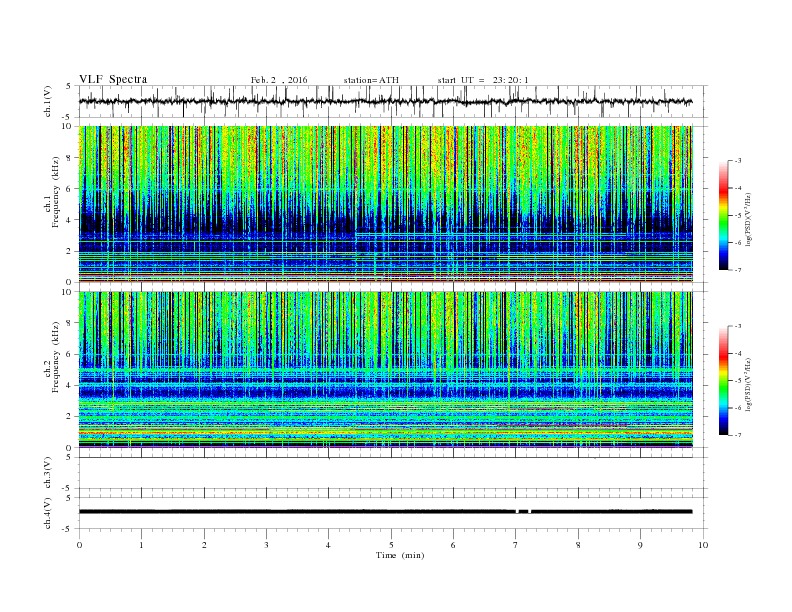Screen dimensions: 792x612
Task: Select the "Feb. 2 , 2016" date text
Action: click(x=279, y=80)
